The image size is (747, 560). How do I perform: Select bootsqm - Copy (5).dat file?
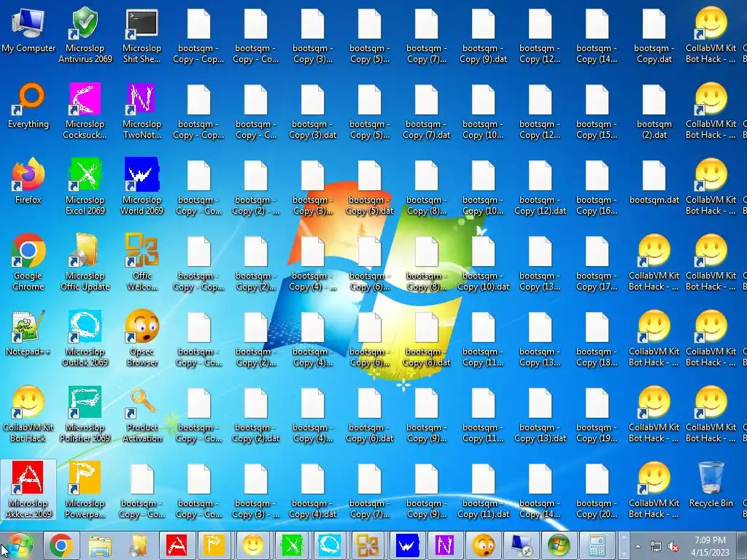(x=369, y=187)
